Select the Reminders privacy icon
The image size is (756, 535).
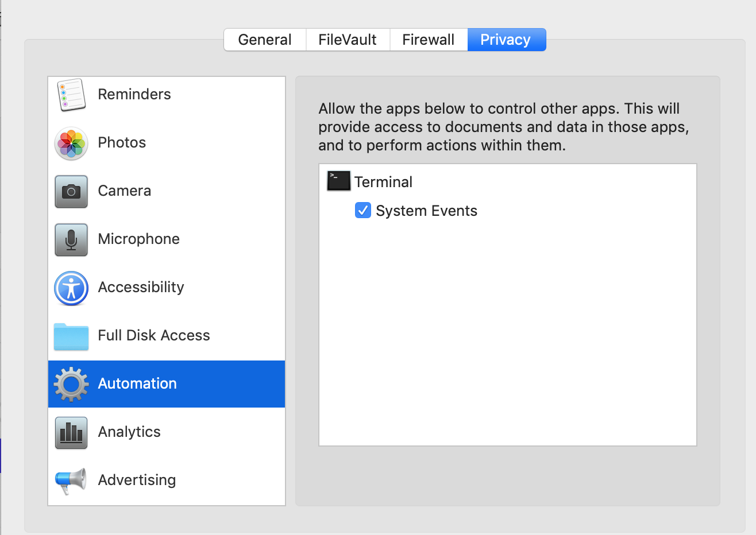71,94
